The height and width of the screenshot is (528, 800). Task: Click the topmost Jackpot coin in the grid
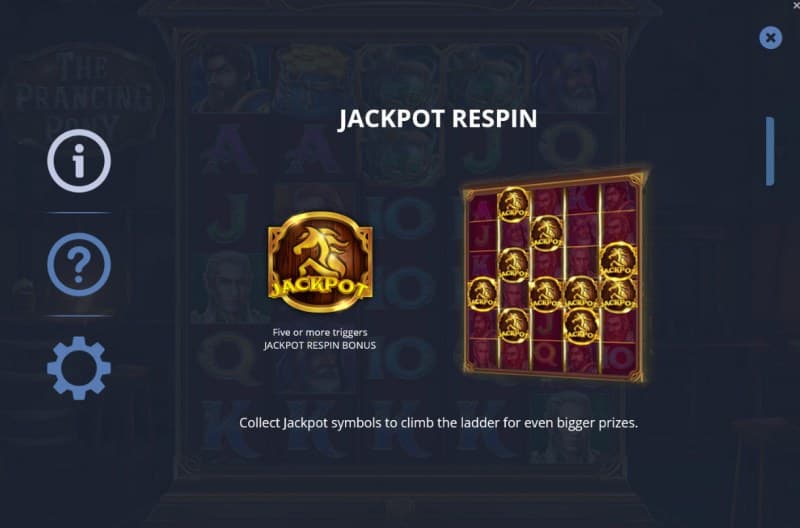(x=513, y=205)
